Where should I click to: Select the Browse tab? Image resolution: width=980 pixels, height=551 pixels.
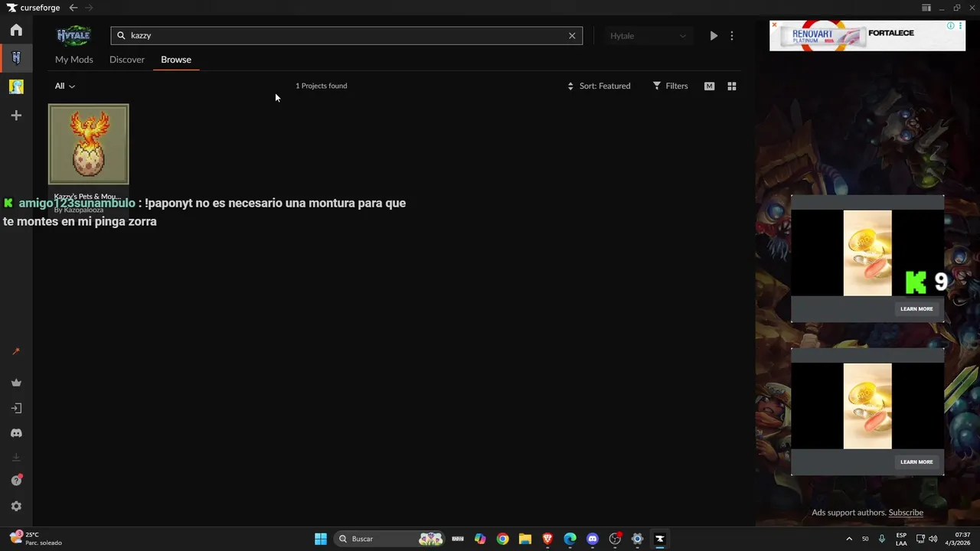point(176,60)
